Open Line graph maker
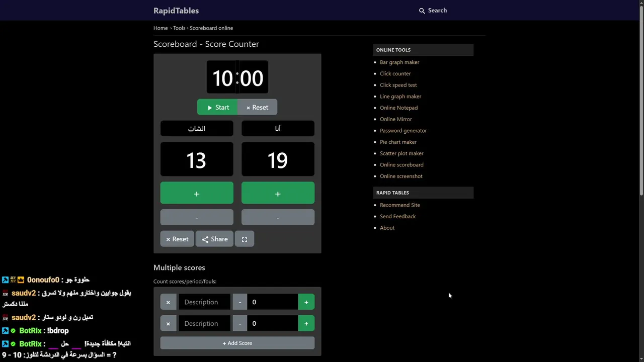This screenshot has height=362, width=644. 400,97
